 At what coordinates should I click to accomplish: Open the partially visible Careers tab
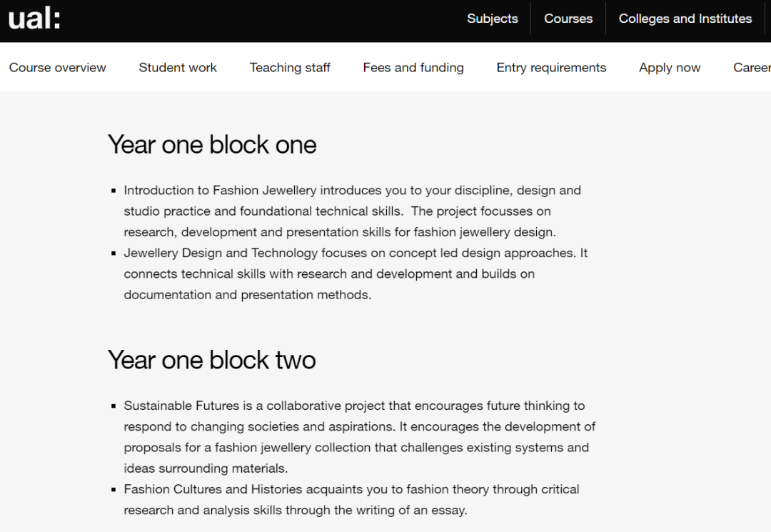click(752, 67)
